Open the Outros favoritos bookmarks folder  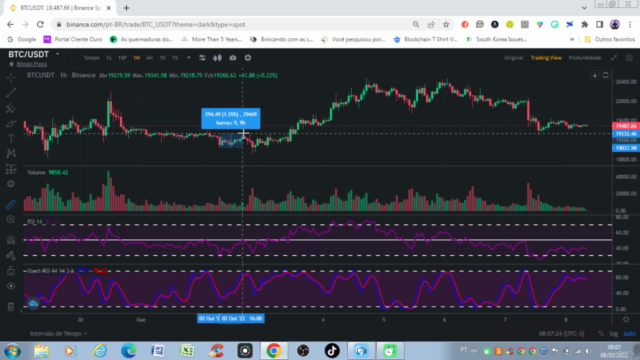pyautogui.click(x=610, y=39)
